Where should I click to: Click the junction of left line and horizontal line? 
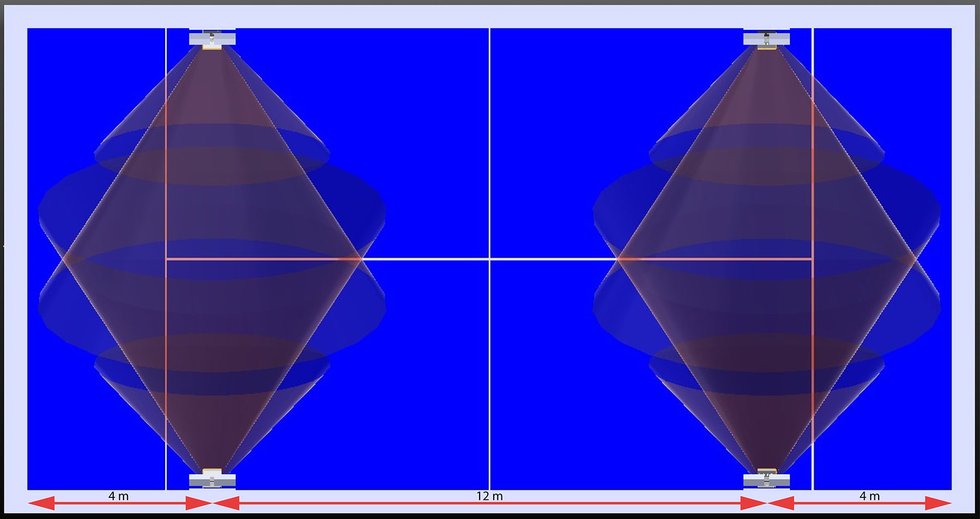point(166,259)
